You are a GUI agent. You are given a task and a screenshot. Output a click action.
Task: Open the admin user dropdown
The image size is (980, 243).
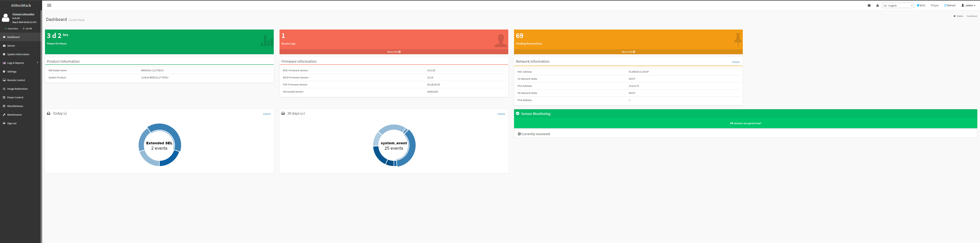coord(968,5)
